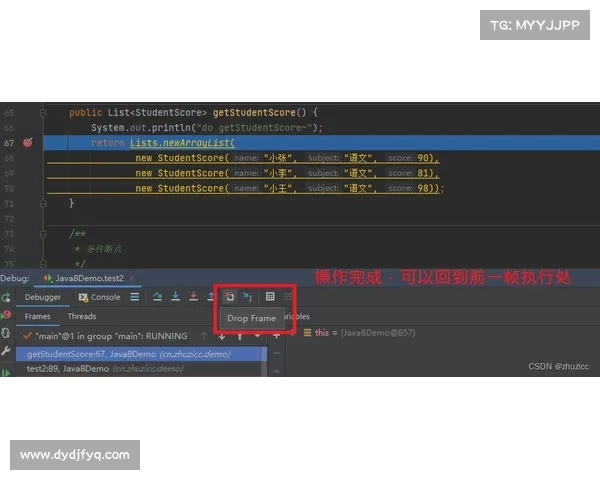Click the Run to Cursor icon
This screenshot has width=600, height=480.
tap(248, 297)
